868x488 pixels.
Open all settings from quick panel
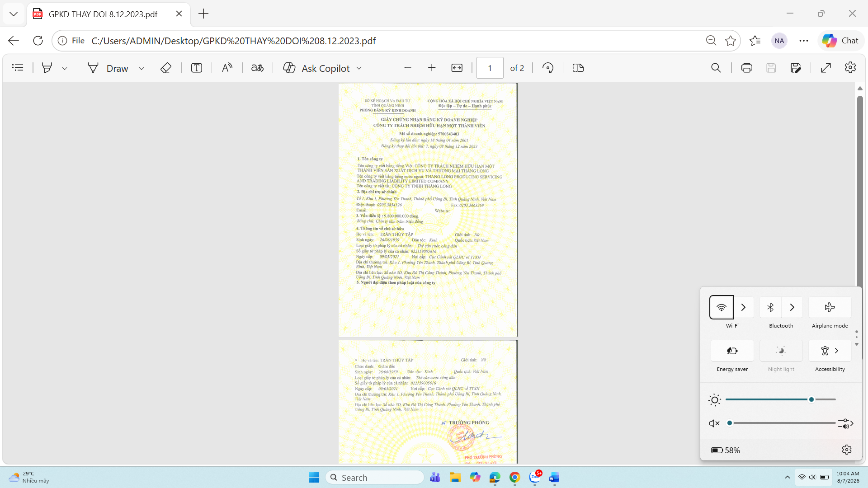click(847, 450)
